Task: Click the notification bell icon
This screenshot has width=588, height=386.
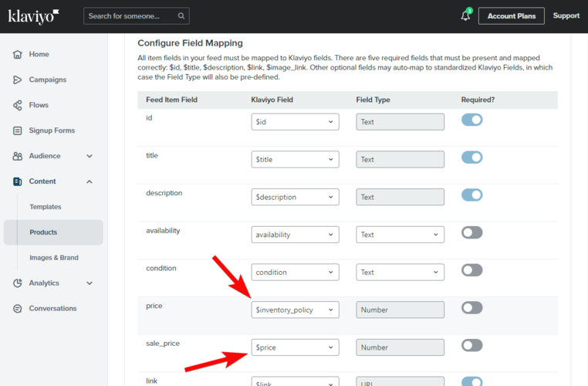Action: click(x=465, y=16)
